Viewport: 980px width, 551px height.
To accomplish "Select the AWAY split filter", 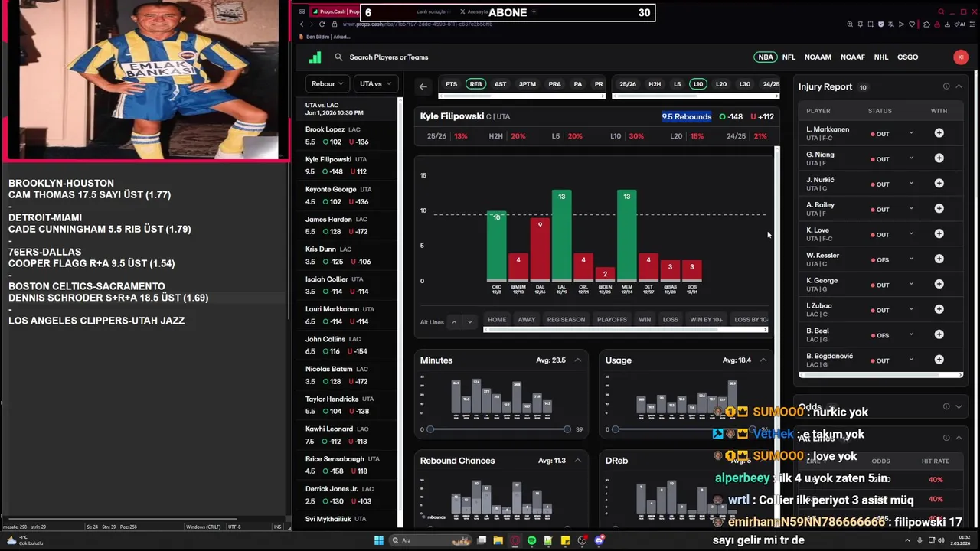I will pyautogui.click(x=527, y=320).
